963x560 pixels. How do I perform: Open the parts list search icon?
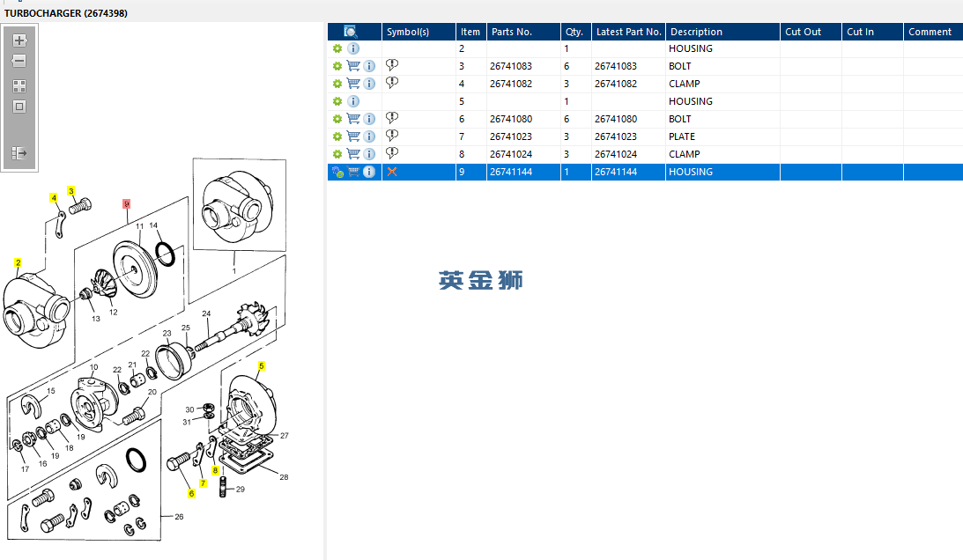350,32
